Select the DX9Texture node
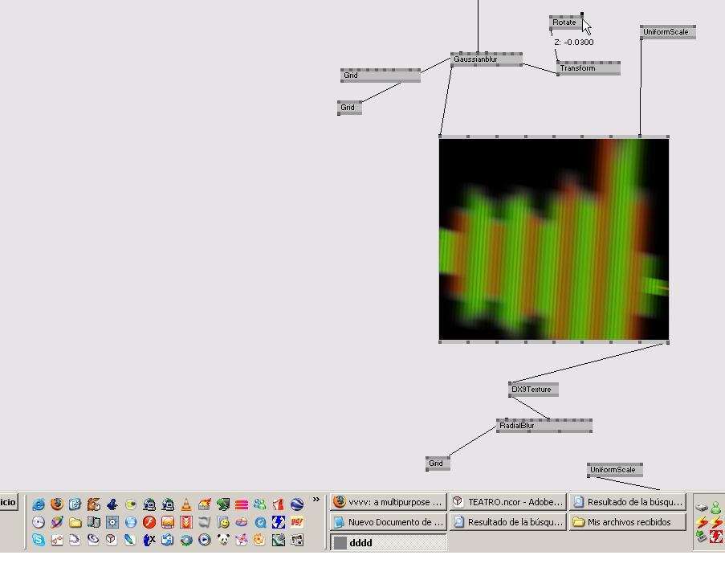725x588 pixels. [x=533, y=390]
